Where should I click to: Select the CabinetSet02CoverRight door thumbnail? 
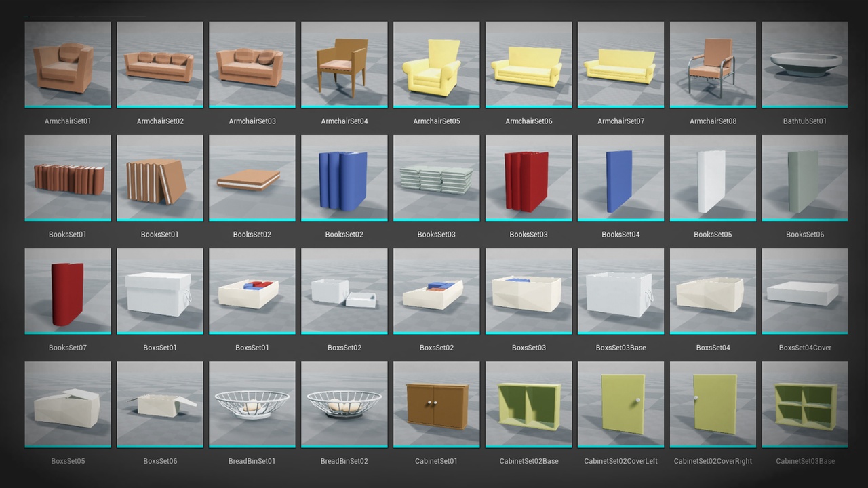coord(713,404)
